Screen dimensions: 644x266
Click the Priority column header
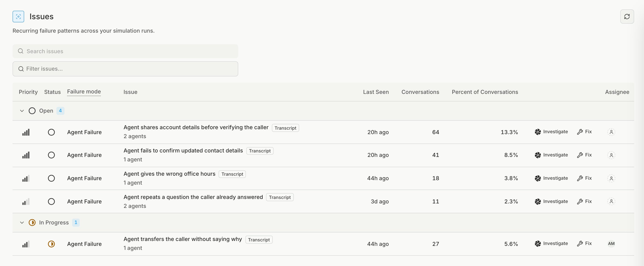(28, 92)
